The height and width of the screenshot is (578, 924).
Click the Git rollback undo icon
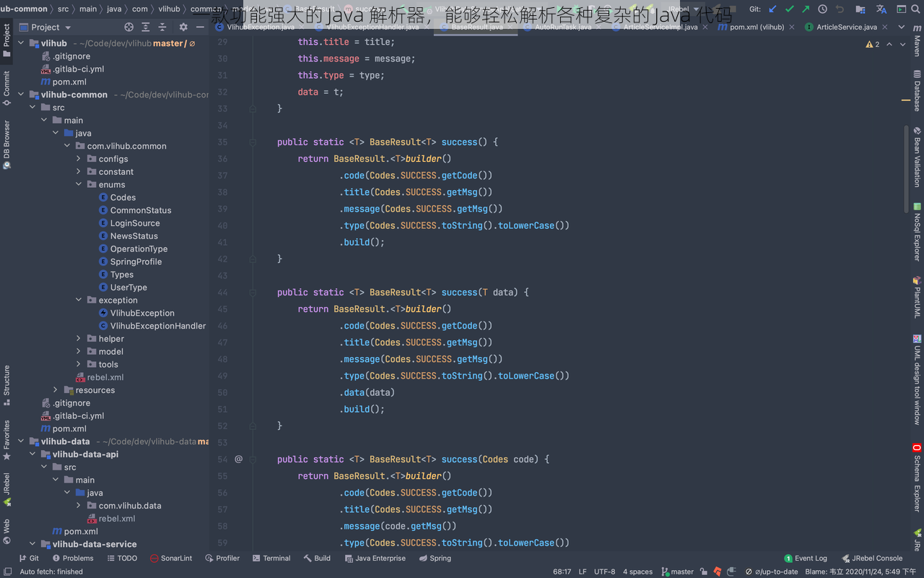pyautogui.click(x=840, y=9)
